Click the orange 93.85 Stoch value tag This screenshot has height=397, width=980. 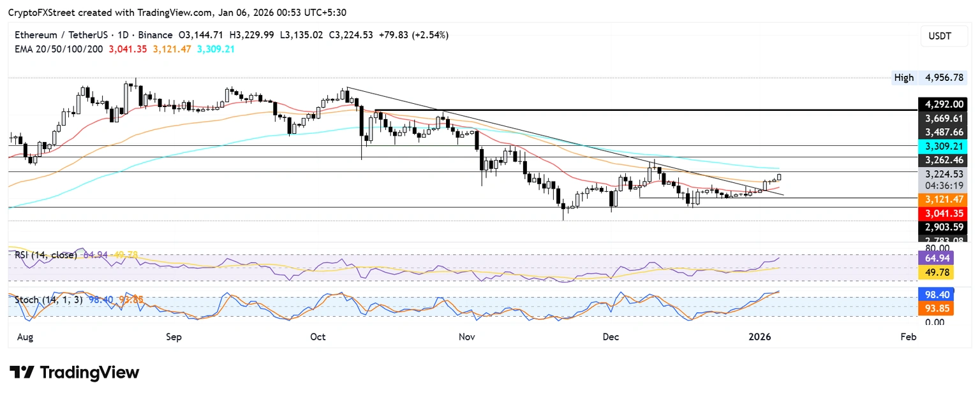935,308
